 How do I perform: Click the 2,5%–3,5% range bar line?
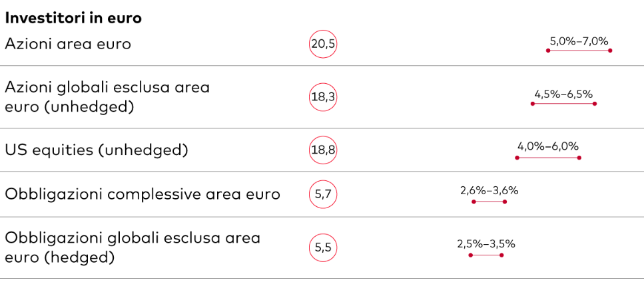click(486, 255)
